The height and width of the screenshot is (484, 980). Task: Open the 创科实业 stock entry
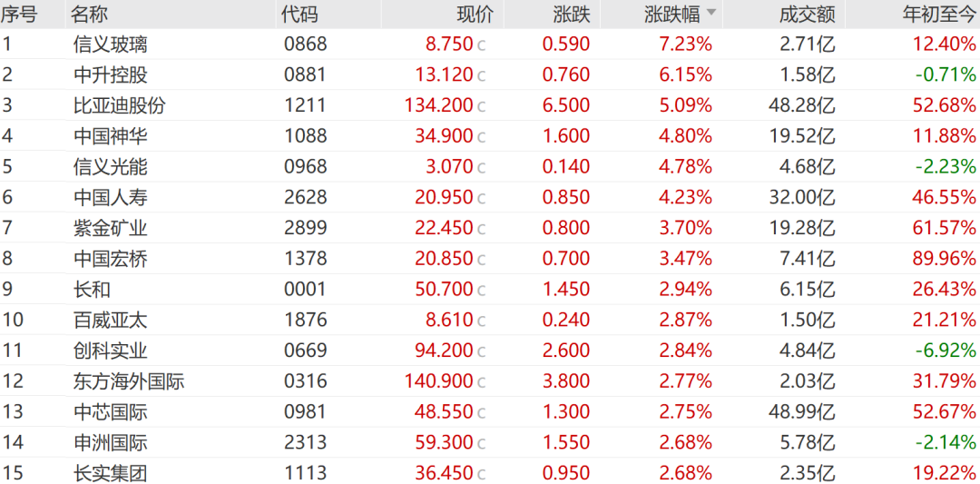click(x=111, y=351)
